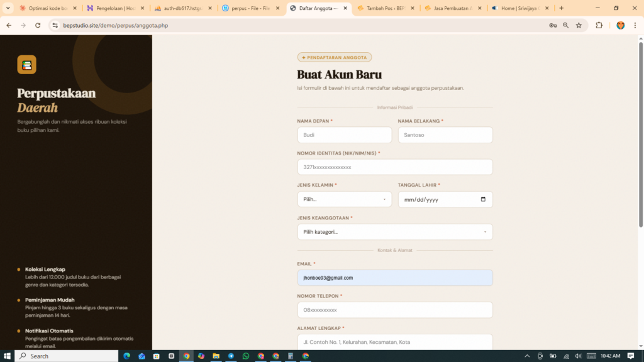Image resolution: width=644 pixels, height=362 pixels.
Task: Open the Extensions puzzle icon
Action: (x=599, y=25)
